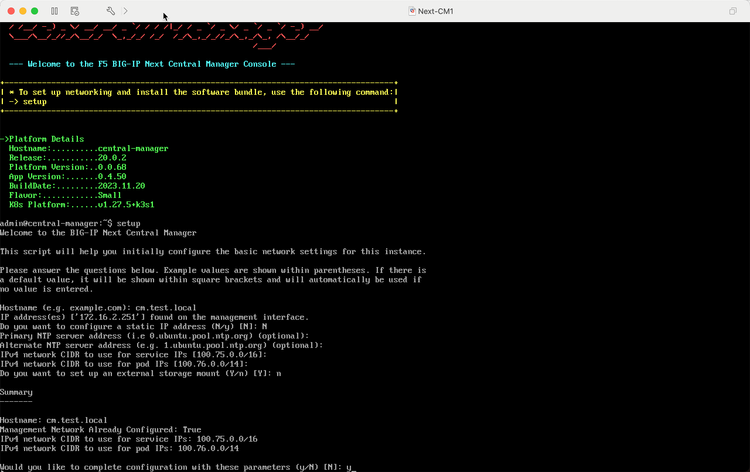Click the 'Summary' heading
Viewport: 750px width, 472px height.
click(x=16, y=392)
